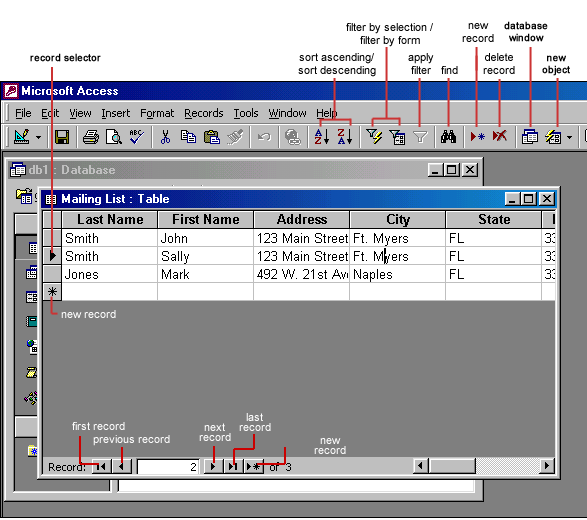Click the Insert Hyperlink globe icon
587x520 pixels.
292,137
